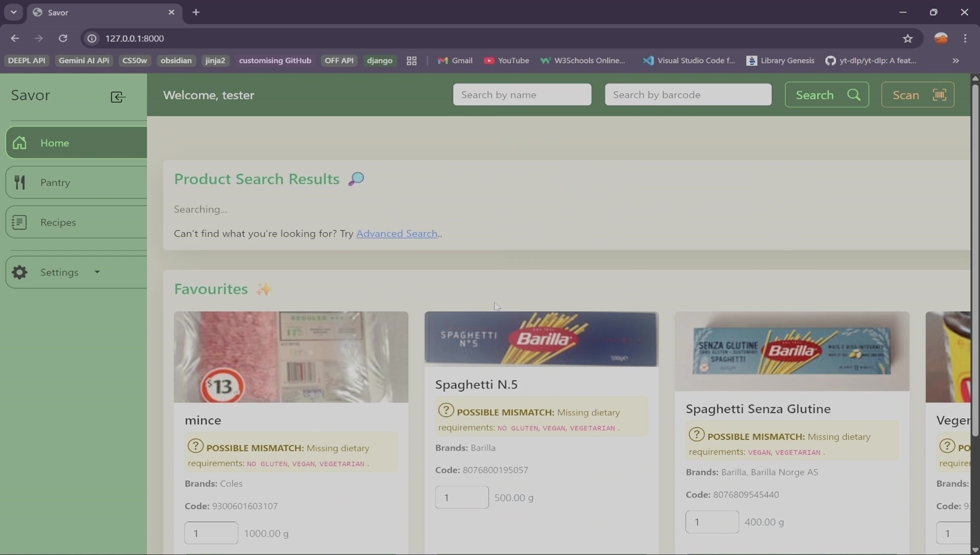Click Spaghetti N.5 mismatch question mark icon
This screenshot has width=980, height=555.
[446, 410]
